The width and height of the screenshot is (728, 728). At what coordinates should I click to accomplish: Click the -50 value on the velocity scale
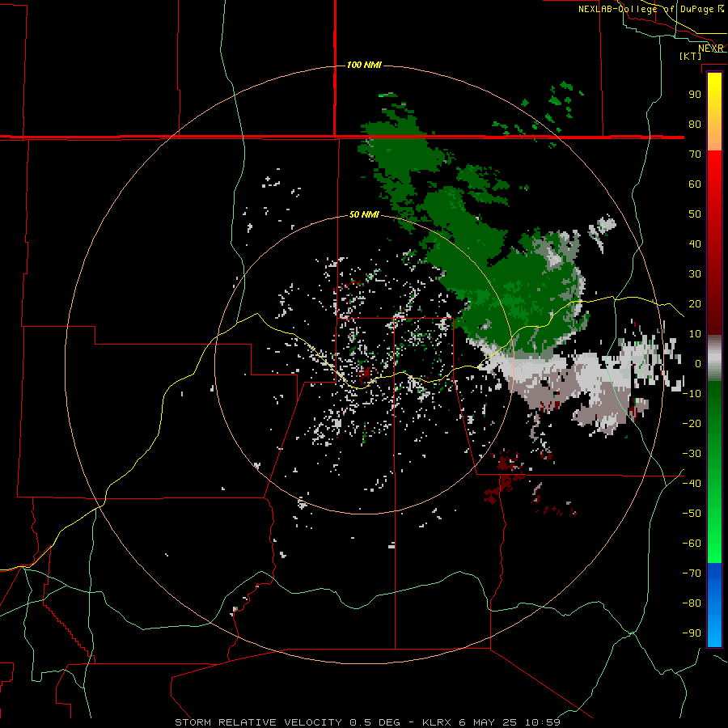tap(692, 514)
